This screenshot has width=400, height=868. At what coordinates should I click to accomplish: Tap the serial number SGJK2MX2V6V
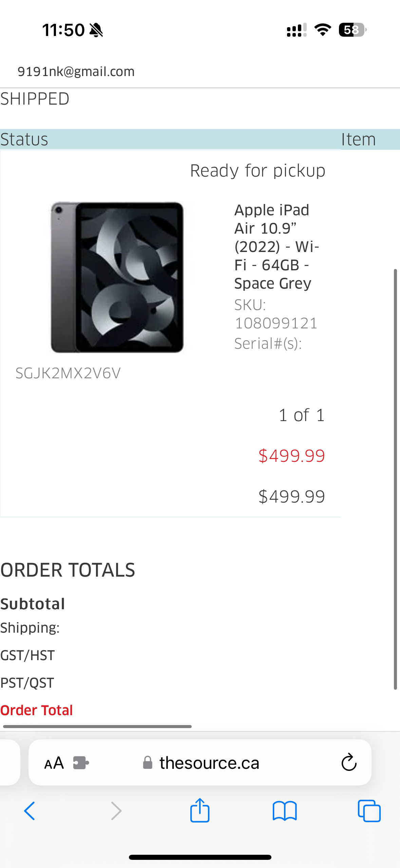[x=68, y=373]
